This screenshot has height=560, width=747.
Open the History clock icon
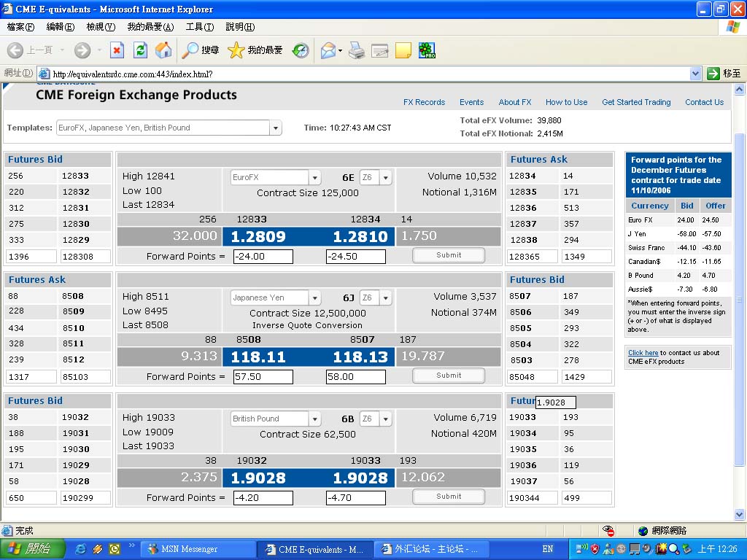coord(300,50)
